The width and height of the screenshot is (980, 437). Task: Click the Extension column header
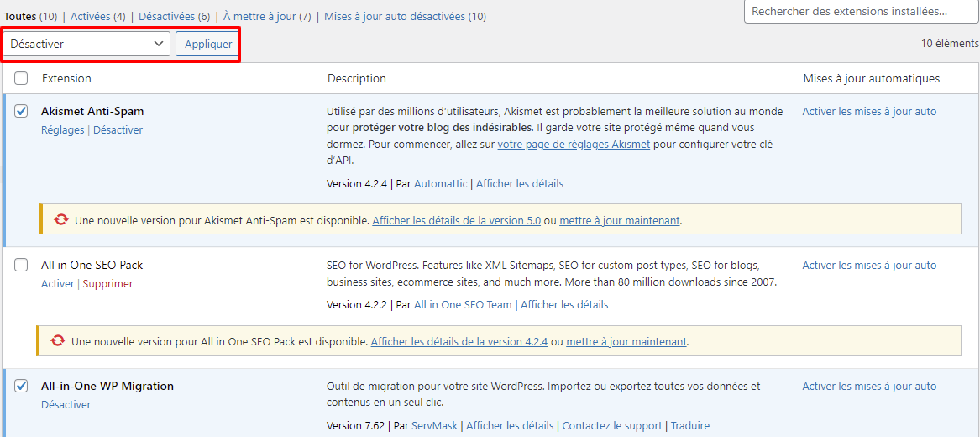click(67, 78)
